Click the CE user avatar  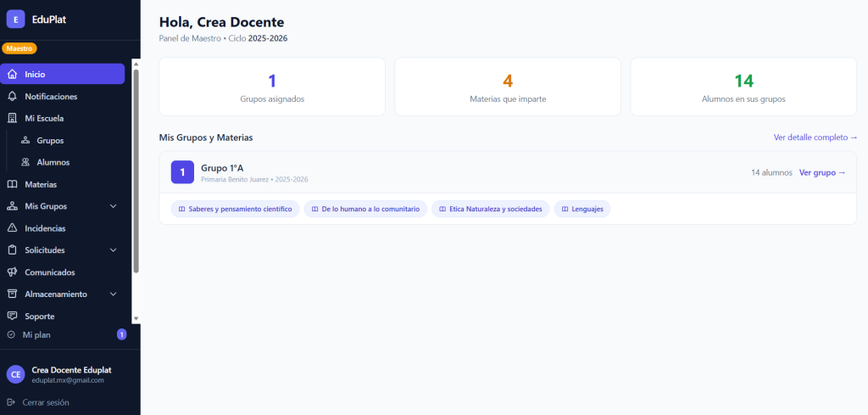pos(16,374)
